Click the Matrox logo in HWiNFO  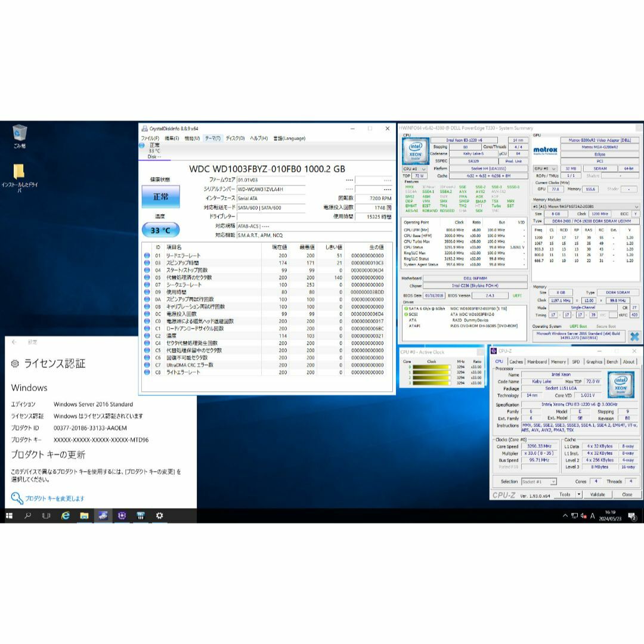(x=546, y=150)
